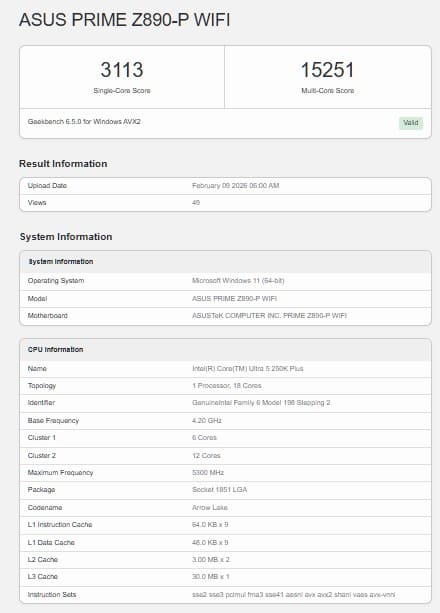Viewport: 440px width, 613px height.
Task: Click the CPU Name value Intel Core Ultra 5
Action: (248, 368)
